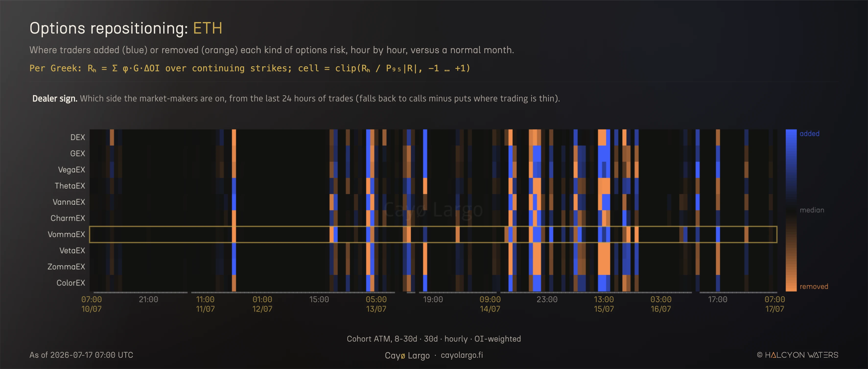The height and width of the screenshot is (369, 868).
Task: Click the 21:00 axis tick label
Action: click(x=148, y=299)
